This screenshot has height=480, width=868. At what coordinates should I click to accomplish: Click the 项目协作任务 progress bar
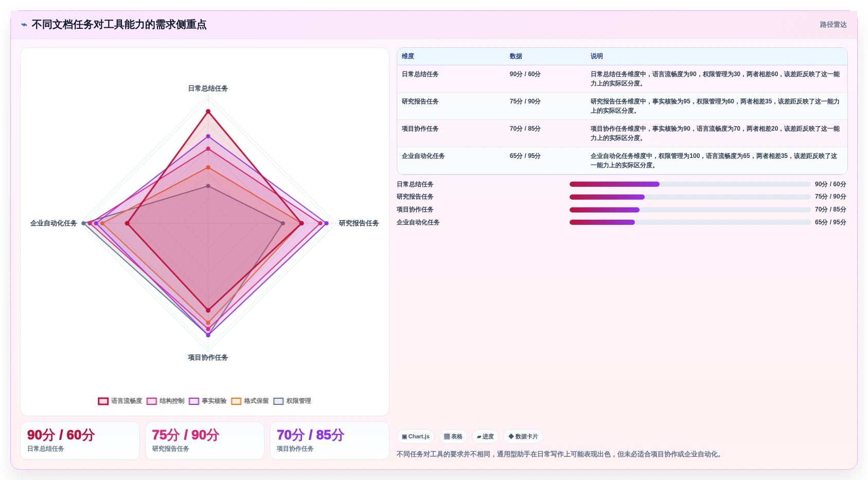point(690,210)
